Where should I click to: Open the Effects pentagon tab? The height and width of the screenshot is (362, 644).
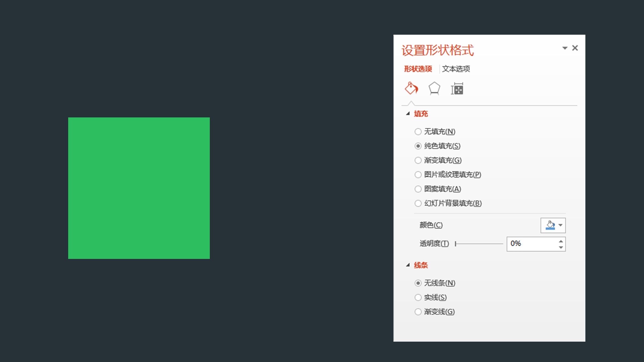[434, 88]
